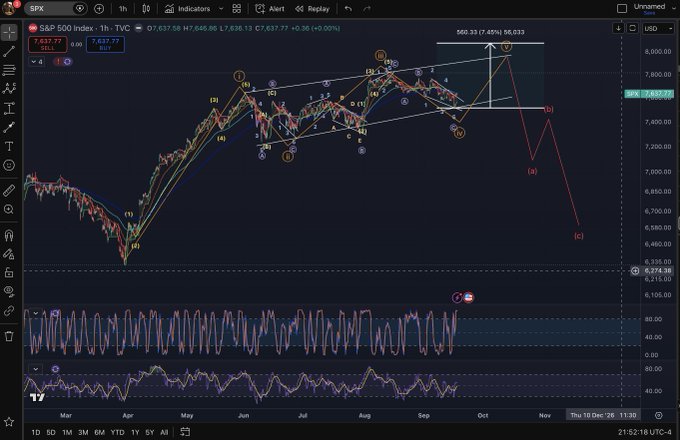Open the user avatar menu
The image size is (680, 440).
(9, 8)
